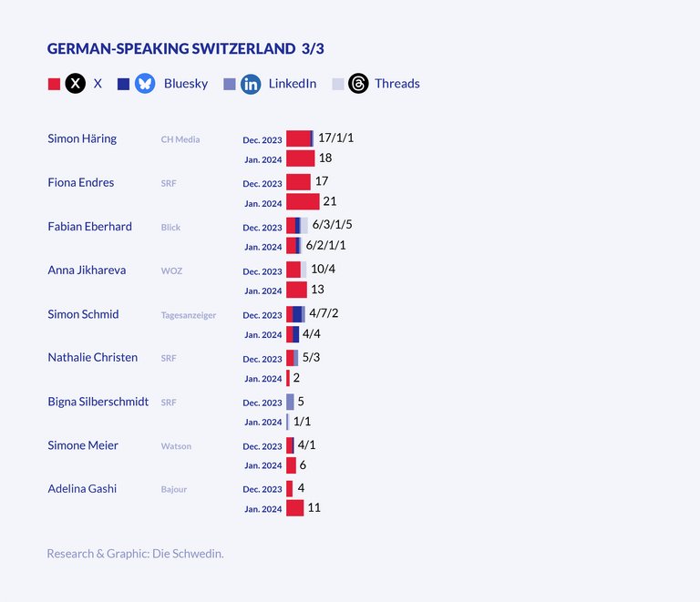The width and height of the screenshot is (700, 602).
Task: Click the 4/7/2 value for Simon Schmid
Action: 324,313
